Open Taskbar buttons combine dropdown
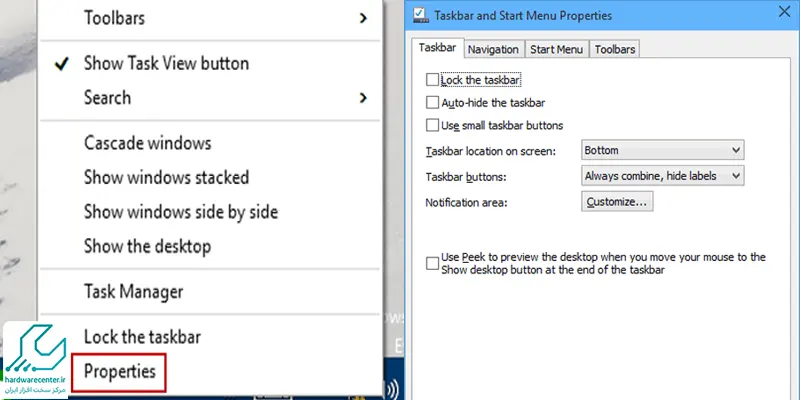The width and height of the screenshot is (800, 400). point(662,176)
